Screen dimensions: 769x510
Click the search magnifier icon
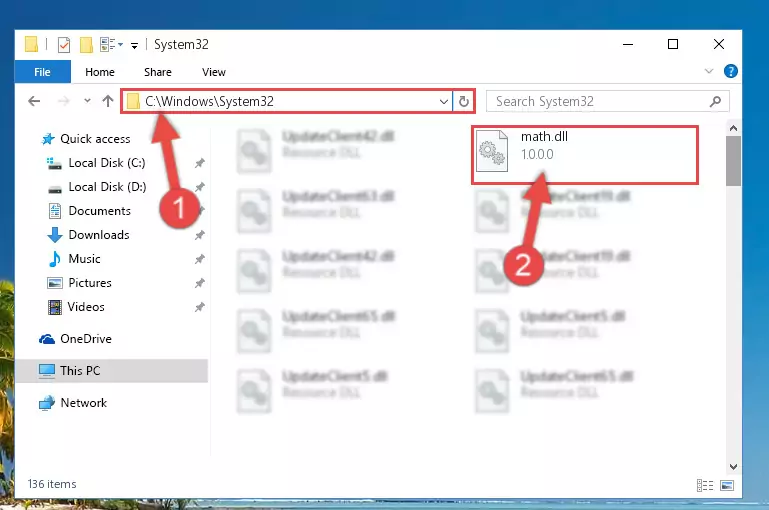point(715,102)
